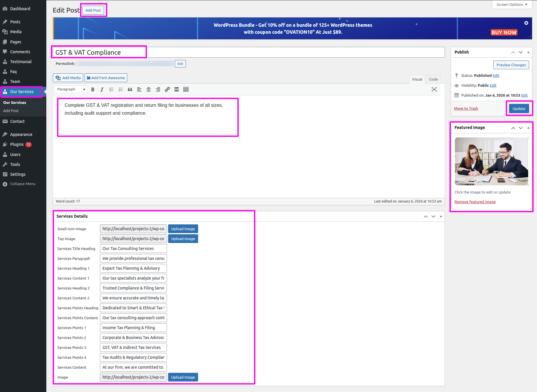Expand Screen Options panel
537x392 pixels.
[512, 5]
